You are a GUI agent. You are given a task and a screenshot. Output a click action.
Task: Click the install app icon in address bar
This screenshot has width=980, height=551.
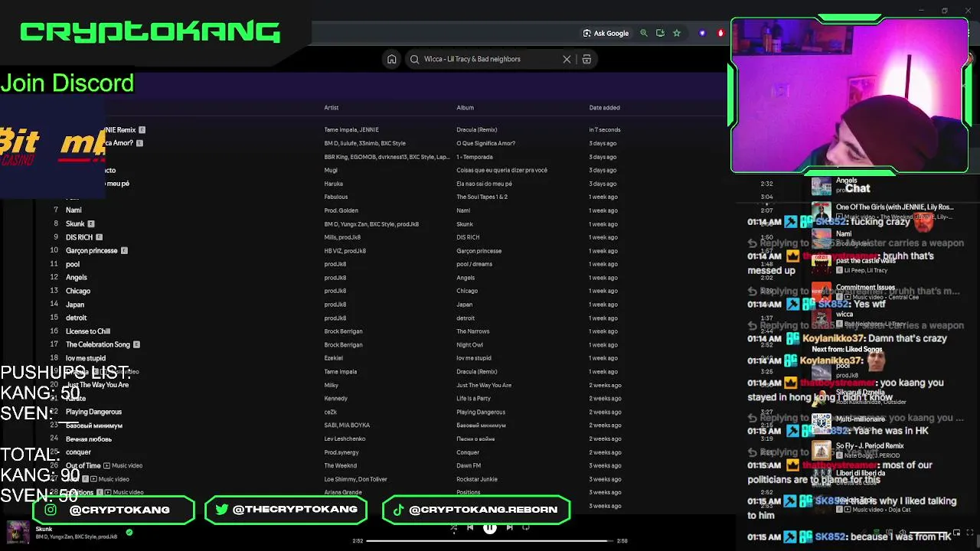pos(660,33)
